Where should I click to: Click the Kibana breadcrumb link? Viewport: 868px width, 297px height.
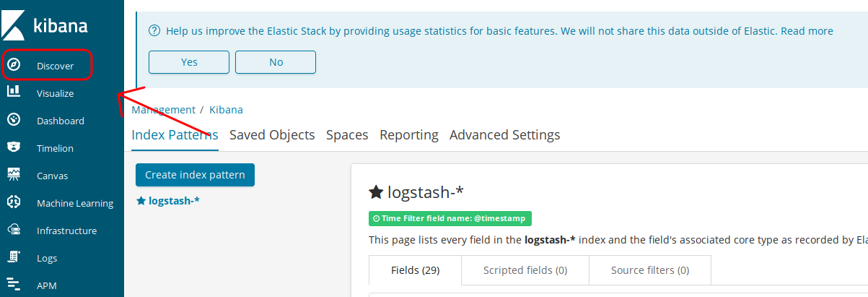[226, 110]
